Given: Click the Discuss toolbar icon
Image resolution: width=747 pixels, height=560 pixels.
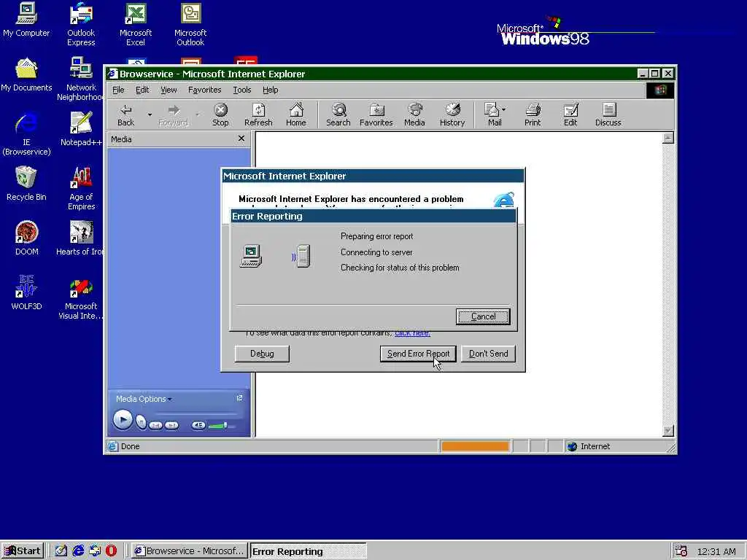Looking at the screenshot, I should 608,115.
